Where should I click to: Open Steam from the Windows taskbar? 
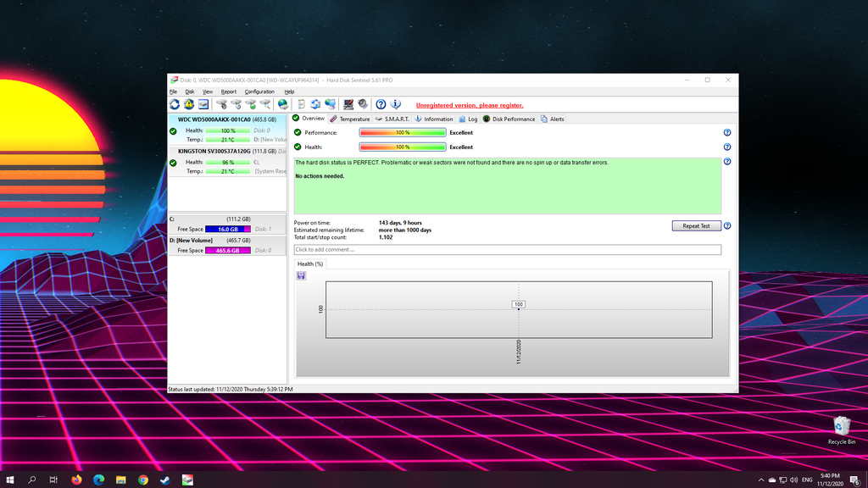click(x=164, y=480)
